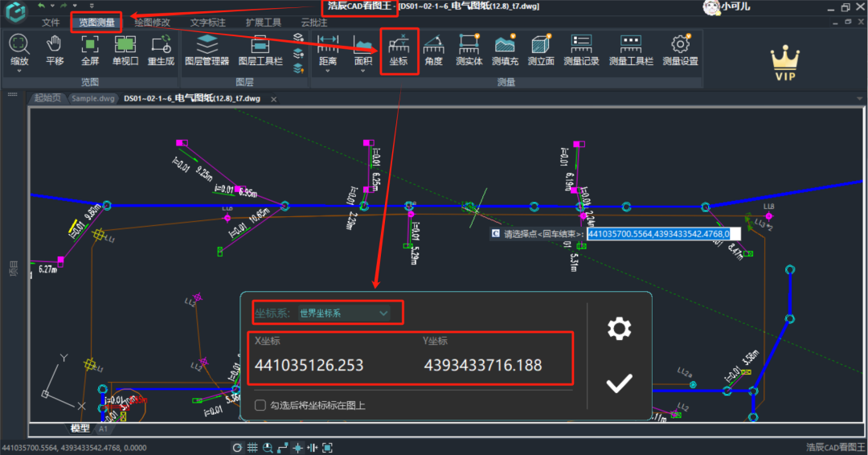868x455 pixels.
Task: Open the gear settings in coordinate panel
Action: pyautogui.click(x=619, y=329)
